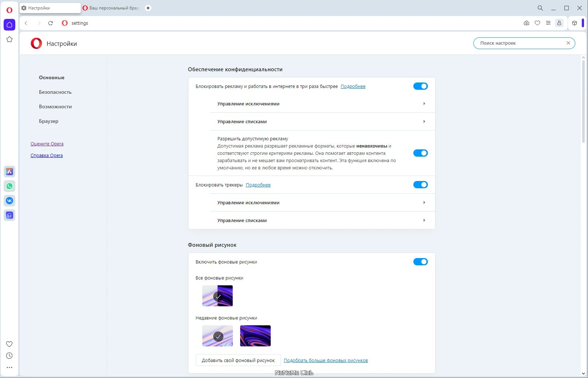Viewport: 588px width, 378px height.
Task: Search tabs with magnifier icon
Action: click(x=540, y=8)
